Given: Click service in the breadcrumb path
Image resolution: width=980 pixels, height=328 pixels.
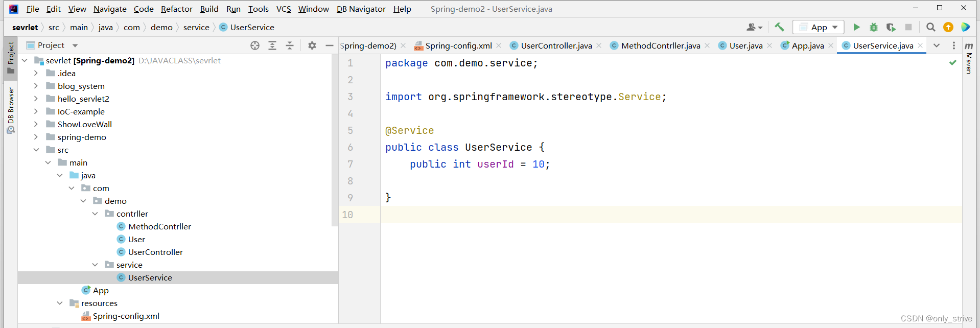Looking at the screenshot, I should pos(196,27).
